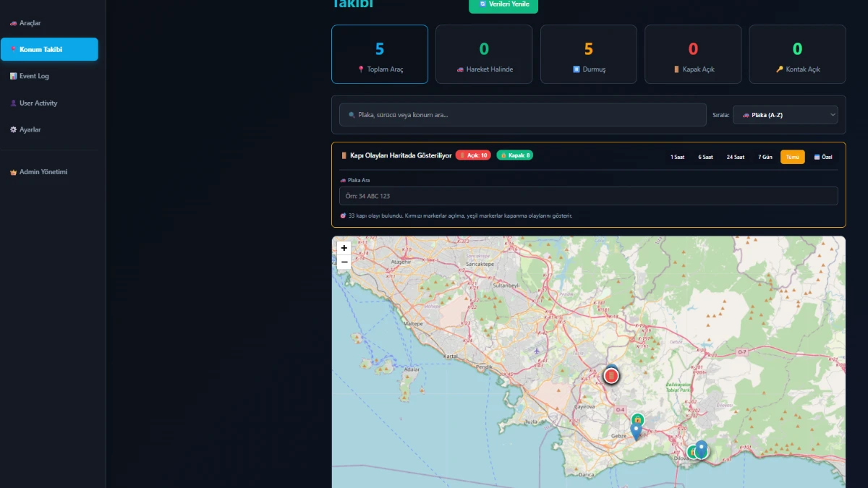Open Admin Yönetimi panel
The height and width of the screenshot is (488, 868).
(43, 172)
